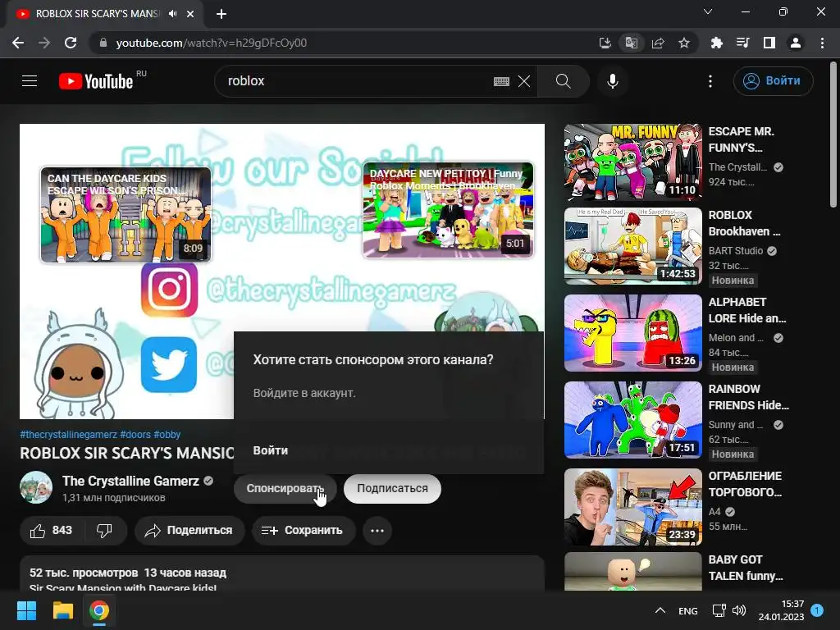Click the Chrome icon on the taskbar

(99, 610)
